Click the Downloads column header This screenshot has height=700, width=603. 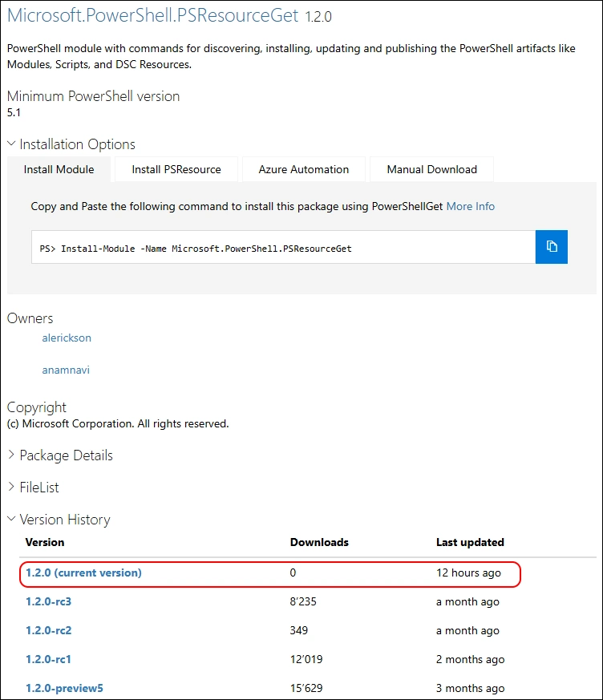pos(319,542)
